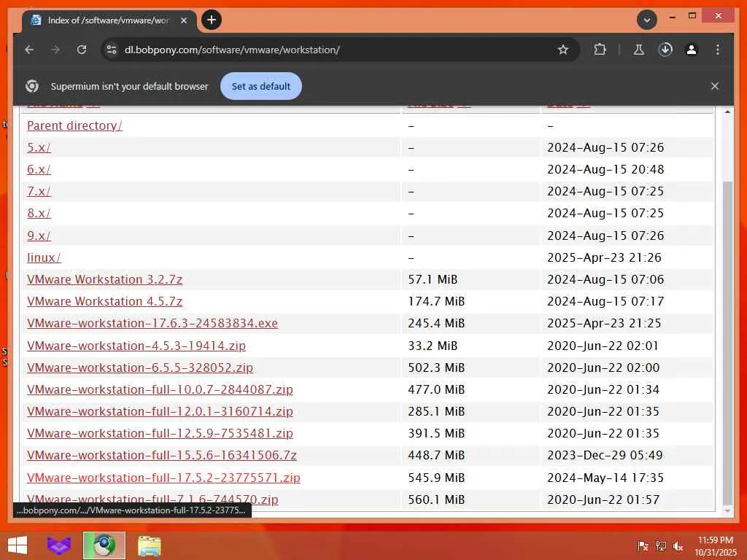747x560 pixels.
Task: Download VMware-workstation-full-15.5.6-16341506.7z
Action: pyautogui.click(x=162, y=455)
